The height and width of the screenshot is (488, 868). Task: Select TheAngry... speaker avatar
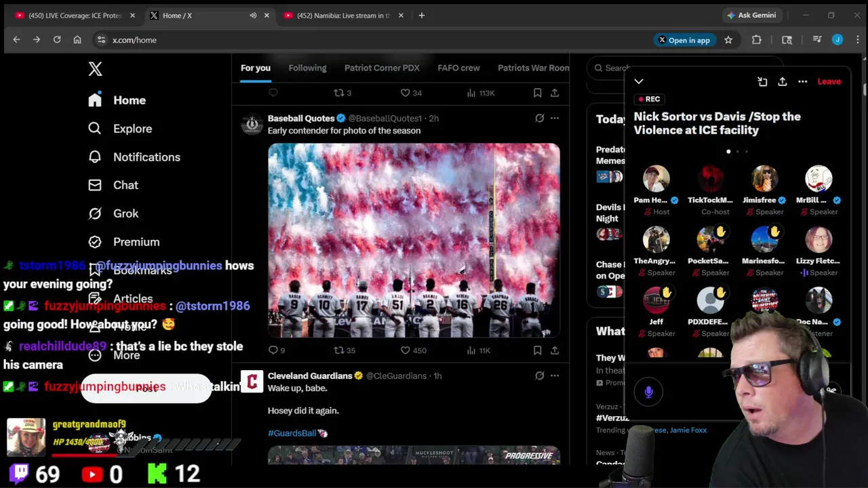point(656,240)
